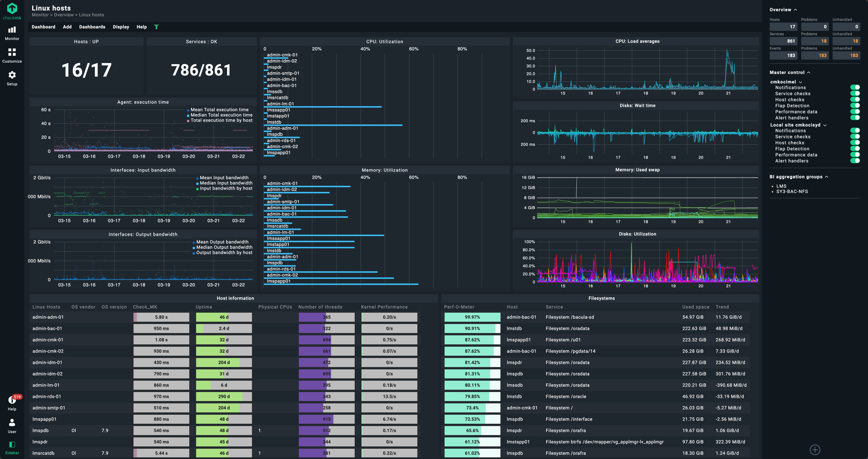Click Filesystem /bacula-sd service entry
The width and height of the screenshot is (868, 459).
point(570,317)
